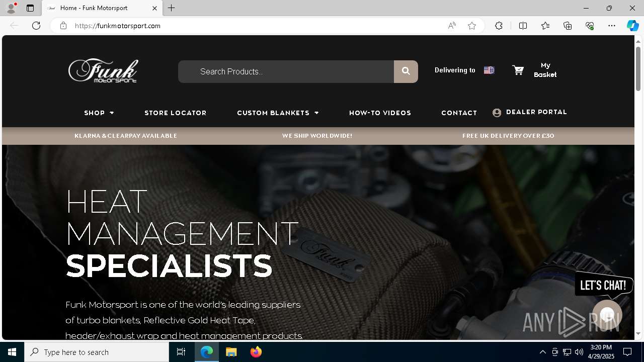The width and height of the screenshot is (644, 362).
Task: Open the Store Locator page
Action: pos(176,113)
